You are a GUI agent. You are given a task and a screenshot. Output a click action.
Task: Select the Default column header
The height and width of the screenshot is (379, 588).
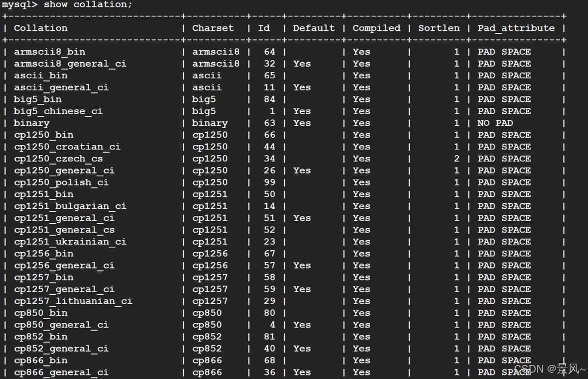point(314,28)
